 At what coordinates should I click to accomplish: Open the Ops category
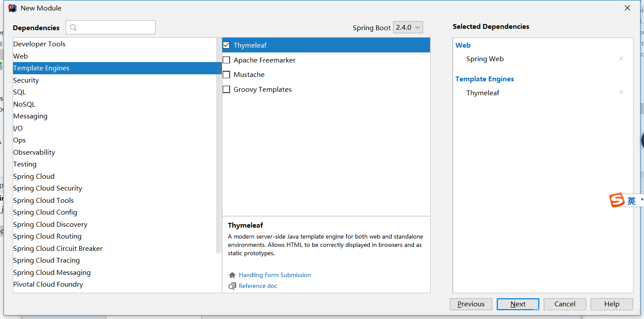pos(114,140)
